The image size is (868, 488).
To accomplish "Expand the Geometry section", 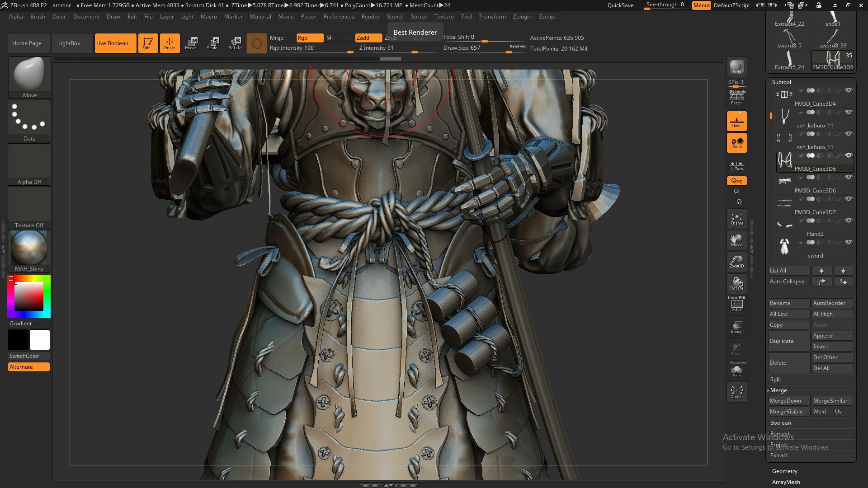I will 784,471.
